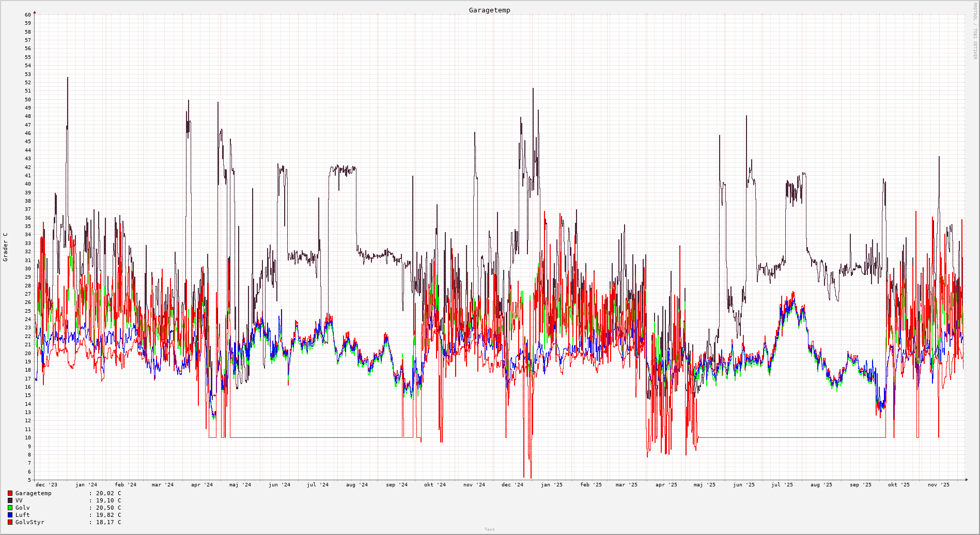Click the green Golv legend swatch
This screenshot has width=980, height=535.
point(10,508)
